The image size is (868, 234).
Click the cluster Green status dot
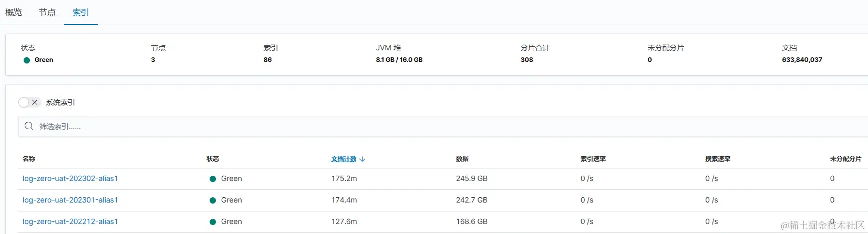pos(27,60)
